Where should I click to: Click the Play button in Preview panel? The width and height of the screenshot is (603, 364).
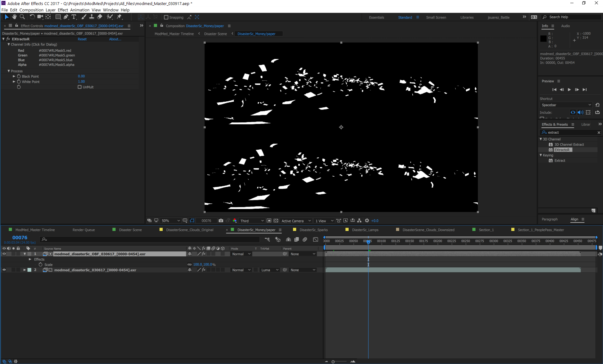tap(569, 90)
